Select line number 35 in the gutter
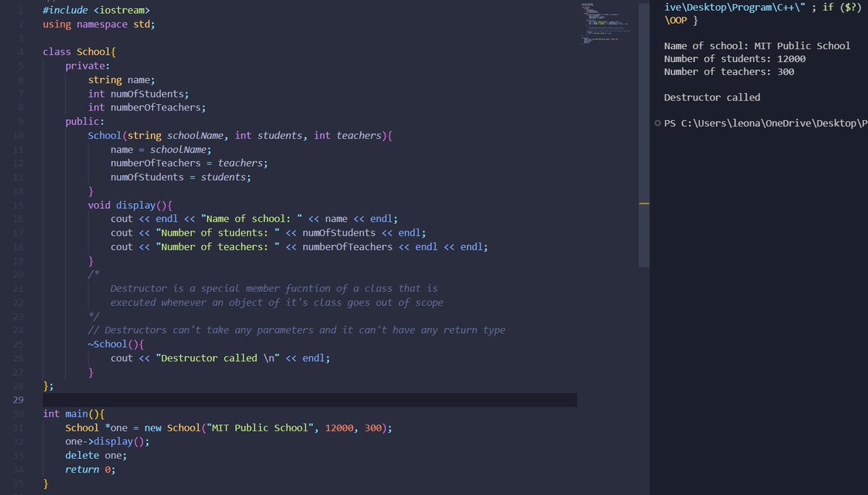 (19, 483)
